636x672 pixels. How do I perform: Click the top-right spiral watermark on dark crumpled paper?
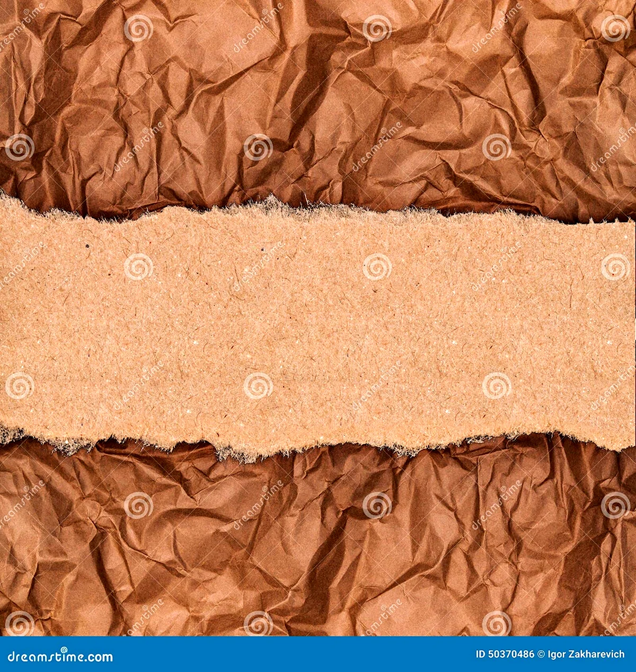coord(615,28)
